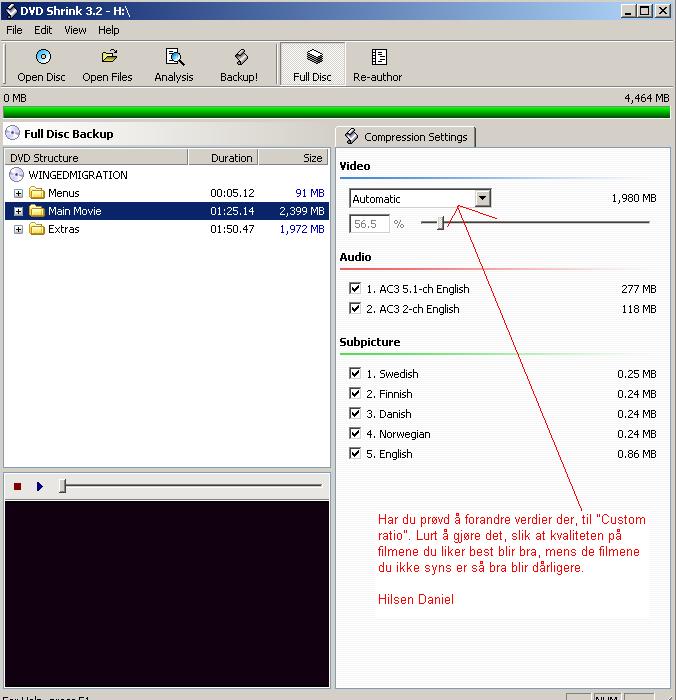Select the Menus row
This screenshot has height=700, width=676.
tap(167, 193)
